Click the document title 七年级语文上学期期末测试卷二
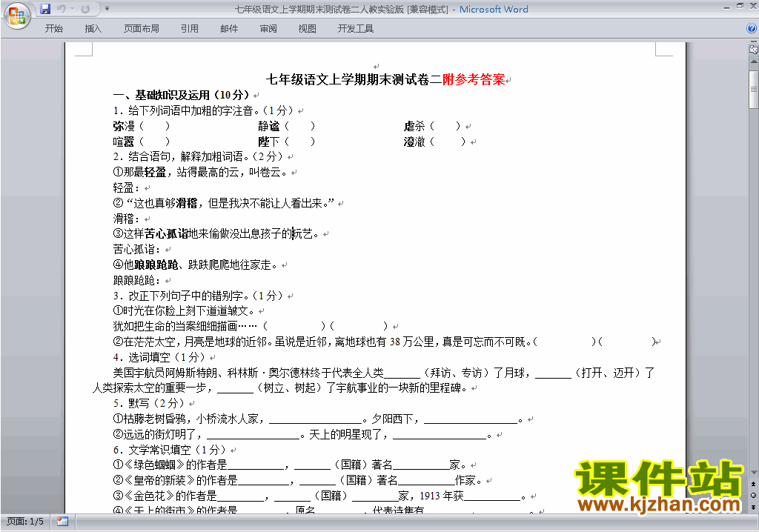This screenshot has width=759, height=532. tap(354, 79)
